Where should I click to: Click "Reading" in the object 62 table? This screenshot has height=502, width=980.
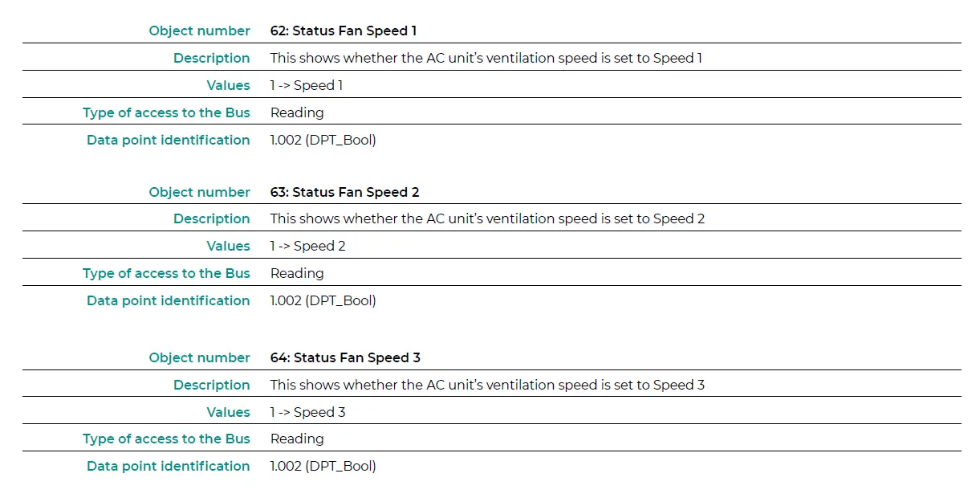point(297,112)
